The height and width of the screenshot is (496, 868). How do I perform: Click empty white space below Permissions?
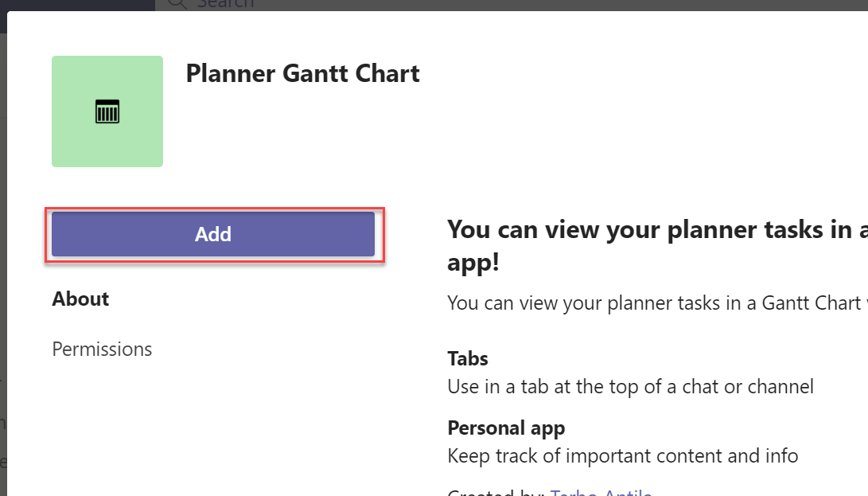(x=199, y=430)
